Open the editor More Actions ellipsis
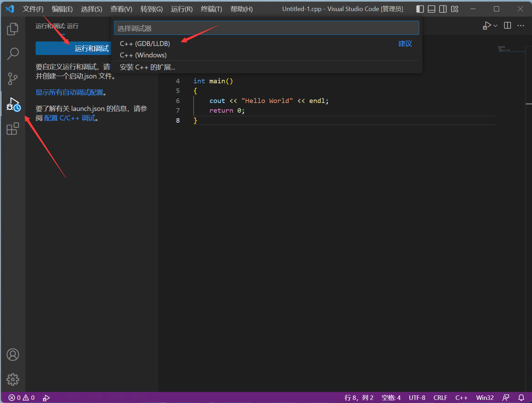 pos(521,26)
